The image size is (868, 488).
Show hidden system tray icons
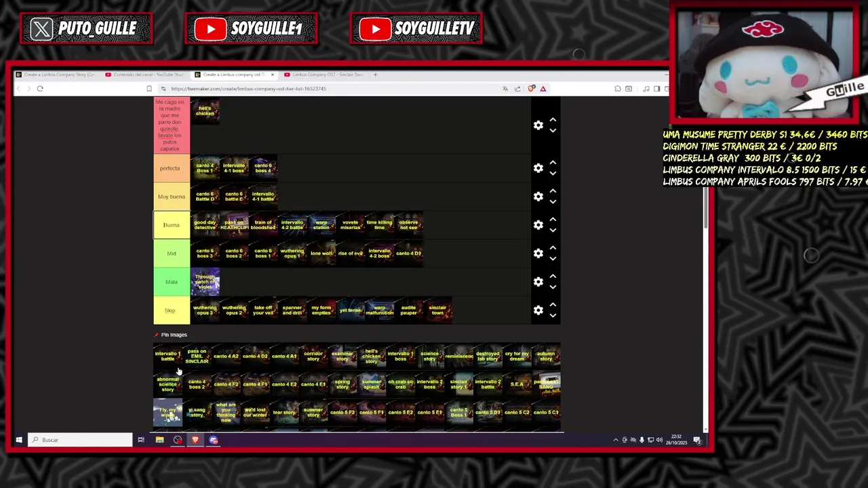[x=616, y=440]
